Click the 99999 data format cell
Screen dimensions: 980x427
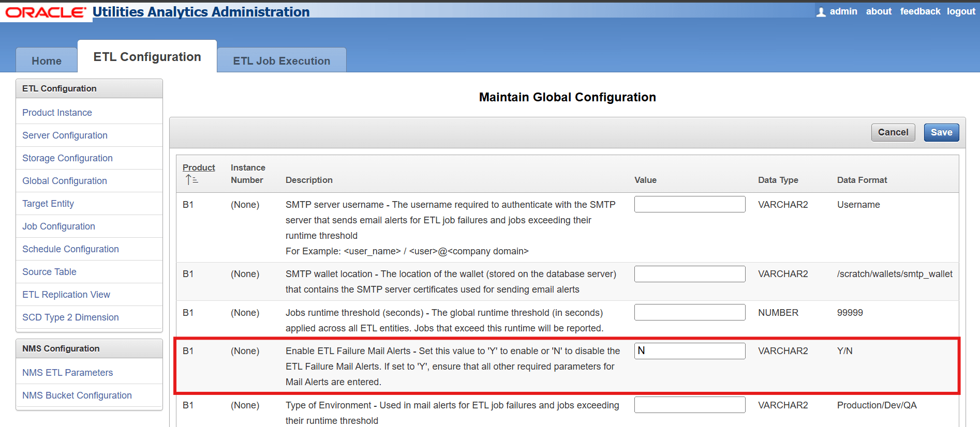pos(850,313)
